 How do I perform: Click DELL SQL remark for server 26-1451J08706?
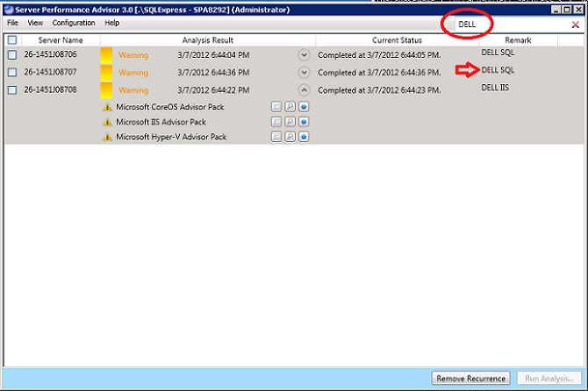498,53
